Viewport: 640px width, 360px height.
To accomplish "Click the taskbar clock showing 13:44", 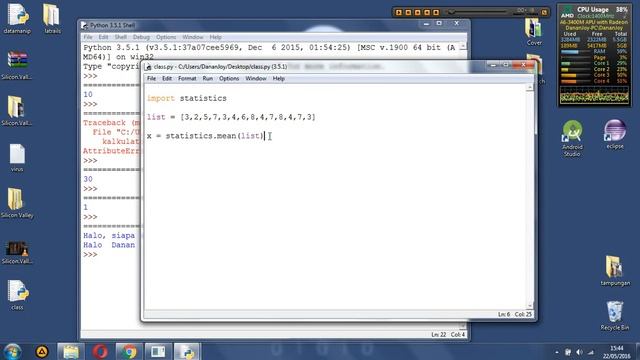I will [616, 352].
